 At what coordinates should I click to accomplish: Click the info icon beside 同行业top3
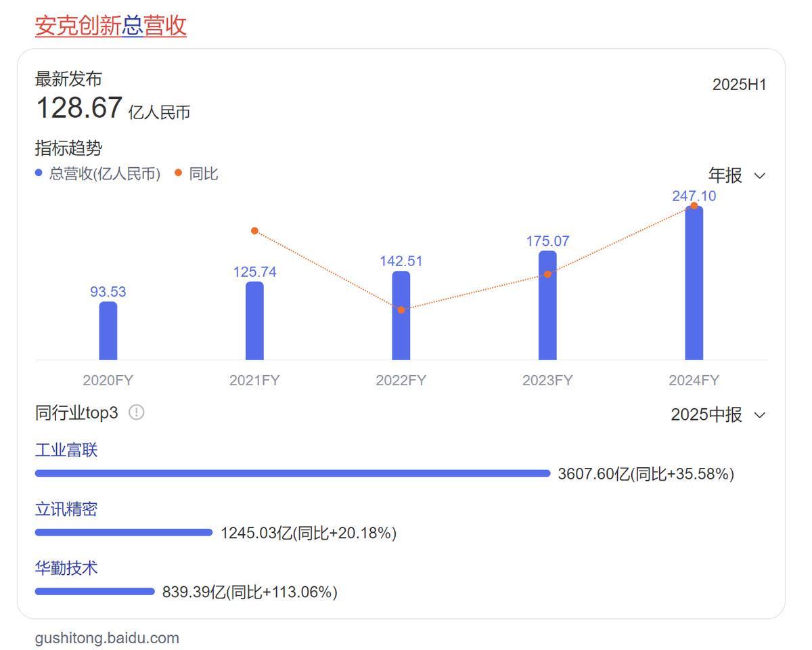tap(136, 412)
